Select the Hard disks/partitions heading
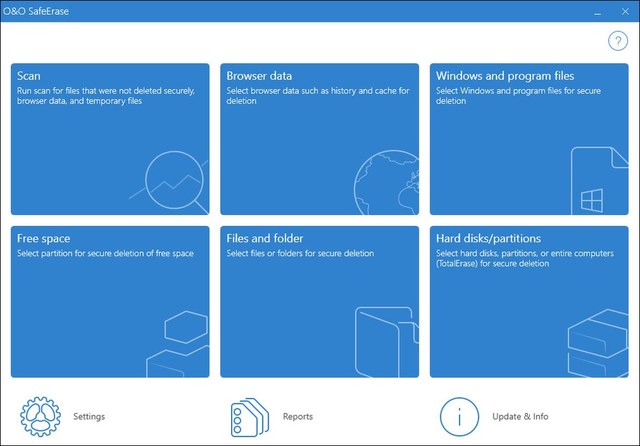The width and height of the screenshot is (640, 446). tap(488, 239)
